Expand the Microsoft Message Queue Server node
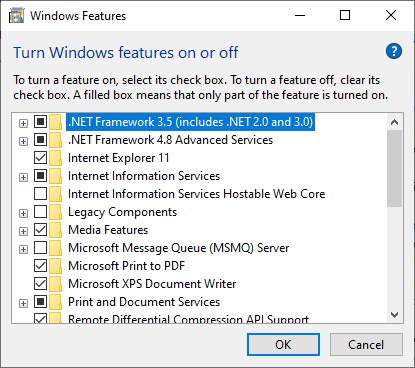 [x=23, y=250]
